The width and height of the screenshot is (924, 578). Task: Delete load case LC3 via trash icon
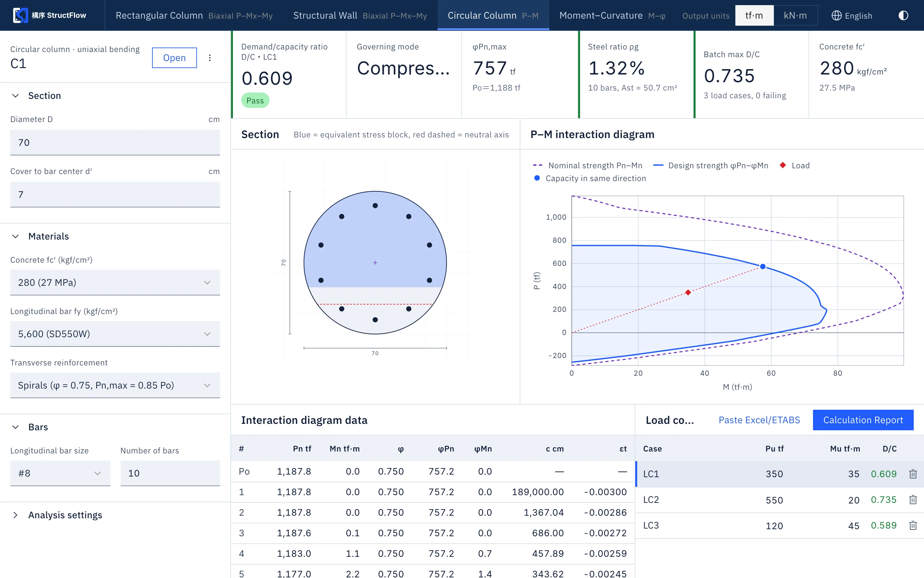click(x=913, y=525)
